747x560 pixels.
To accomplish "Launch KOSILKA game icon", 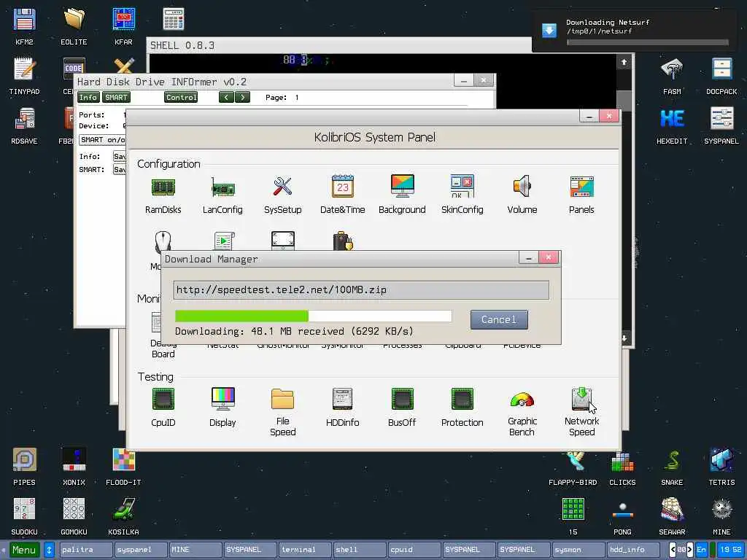I will (123, 509).
